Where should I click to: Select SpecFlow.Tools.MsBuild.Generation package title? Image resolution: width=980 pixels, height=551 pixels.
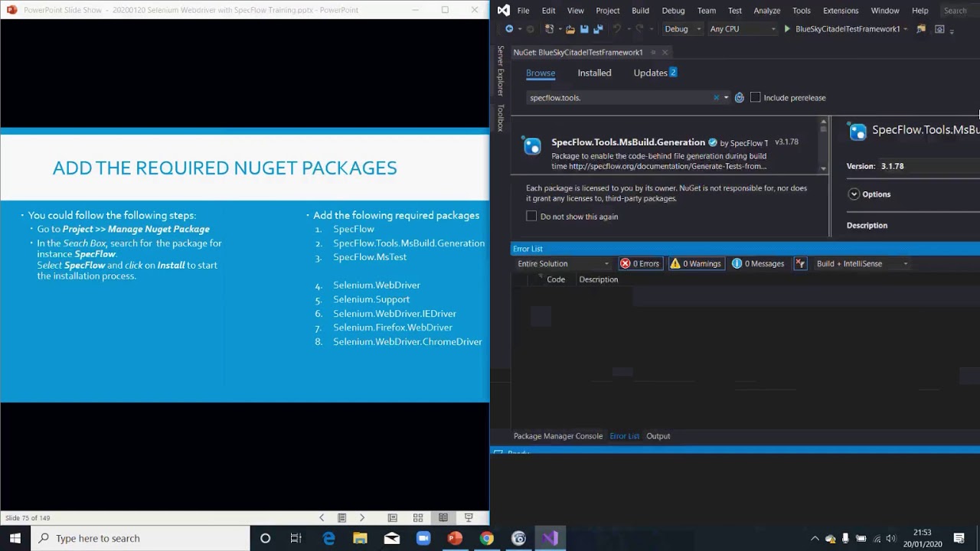click(x=629, y=142)
